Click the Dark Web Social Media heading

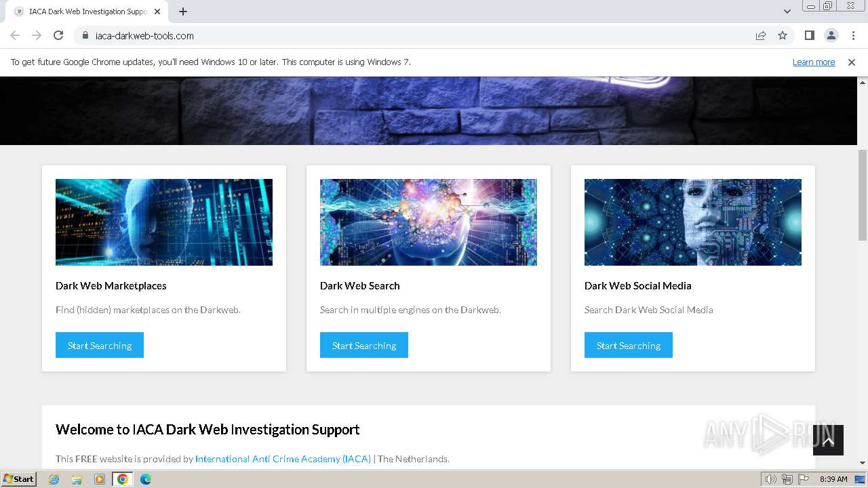click(638, 285)
